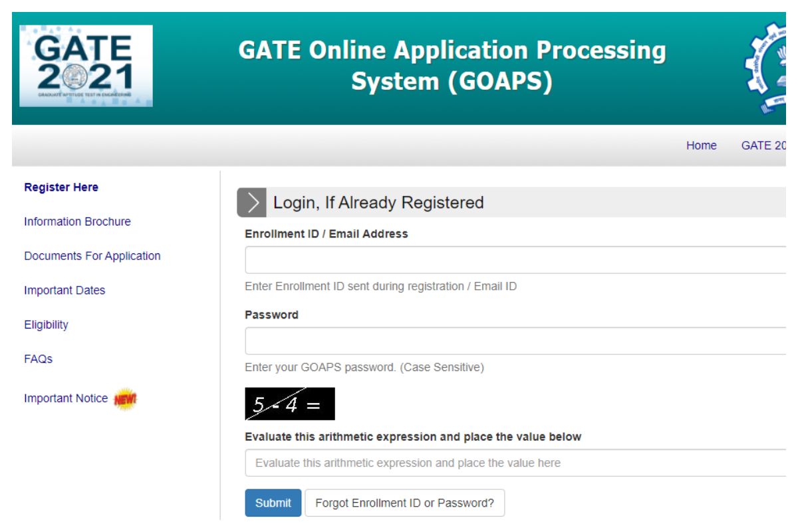The height and width of the screenshot is (532, 798).
Task: Click Forgot Enrollment ID or Password button
Action: tap(404, 503)
